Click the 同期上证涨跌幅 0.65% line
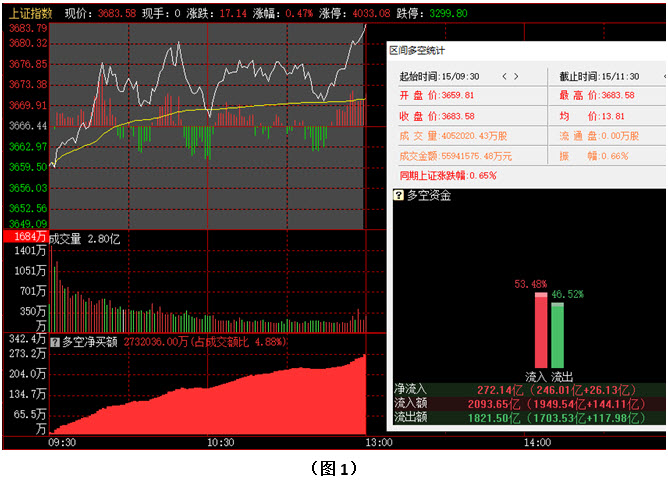 click(x=448, y=176)
